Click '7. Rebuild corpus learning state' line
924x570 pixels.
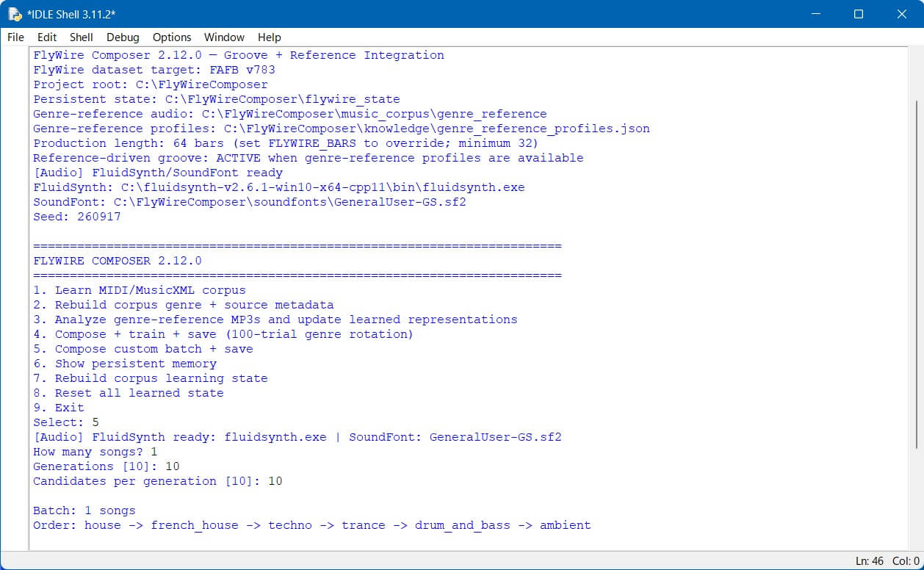click(x=151, y=378)
